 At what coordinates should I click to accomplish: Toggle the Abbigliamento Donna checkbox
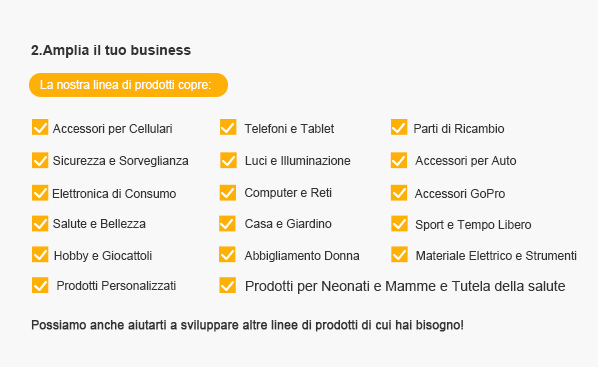(x=227, y=254)
